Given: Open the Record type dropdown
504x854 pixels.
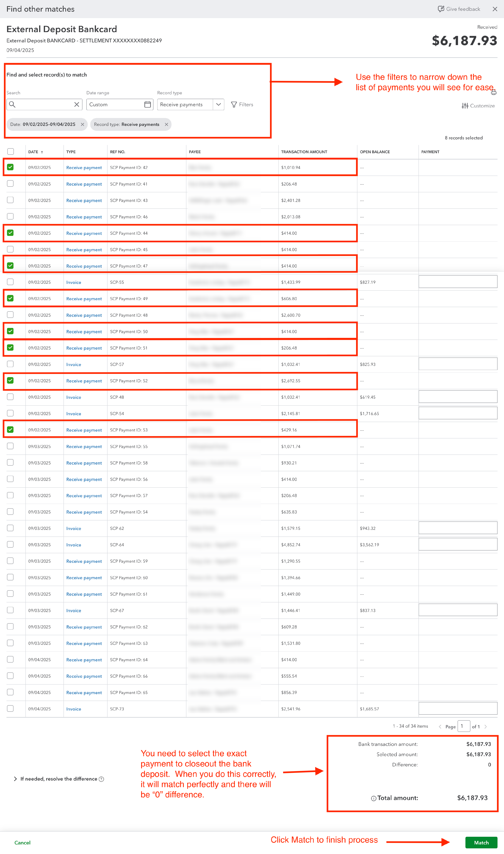Looking at the screenshot, I should click(x=218, y=104).
